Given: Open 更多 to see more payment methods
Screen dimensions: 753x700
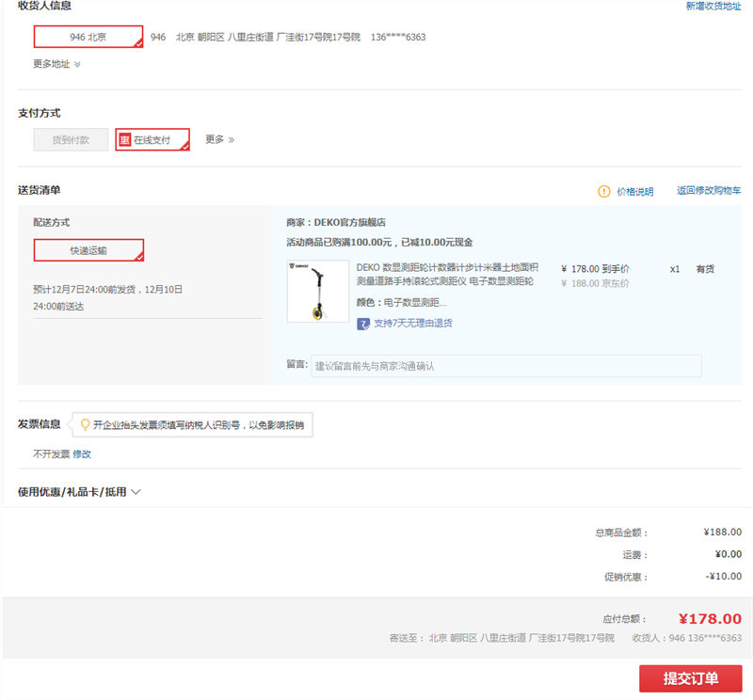Looking at the screenshot, I should (x=216, y=139).
